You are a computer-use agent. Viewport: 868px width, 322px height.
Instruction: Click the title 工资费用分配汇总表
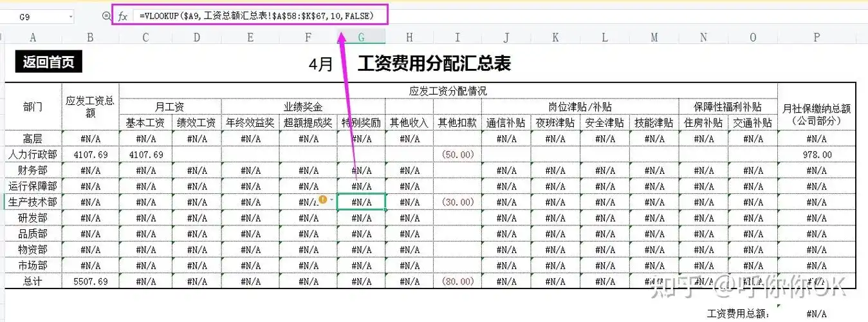coord(434,63)
